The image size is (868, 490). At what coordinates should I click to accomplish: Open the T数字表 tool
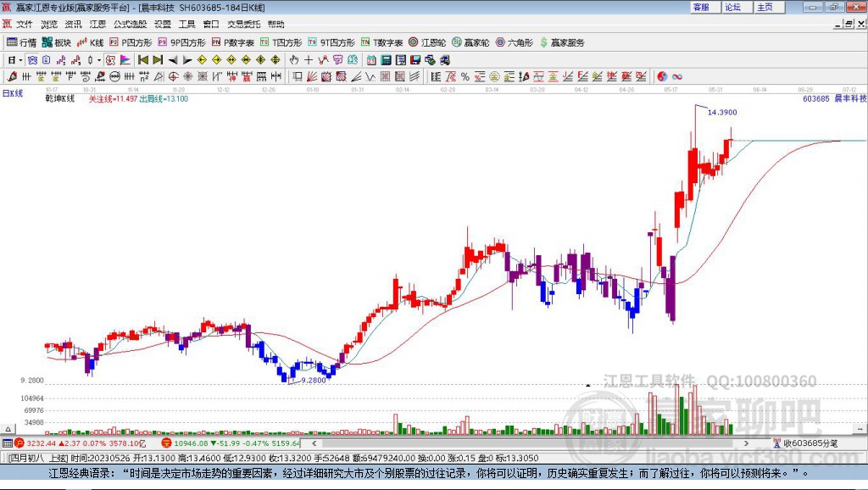382,42
